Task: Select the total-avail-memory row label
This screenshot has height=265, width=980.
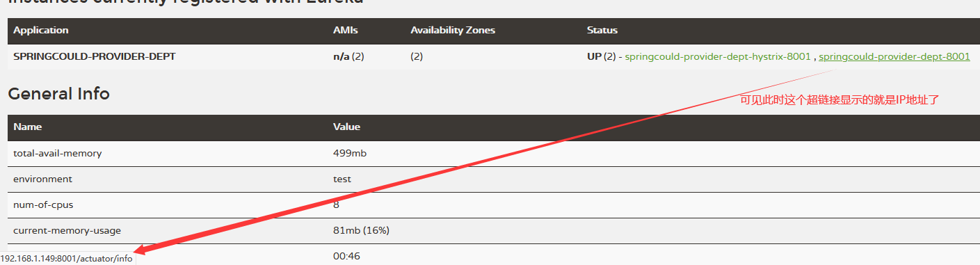Action: 58,153
